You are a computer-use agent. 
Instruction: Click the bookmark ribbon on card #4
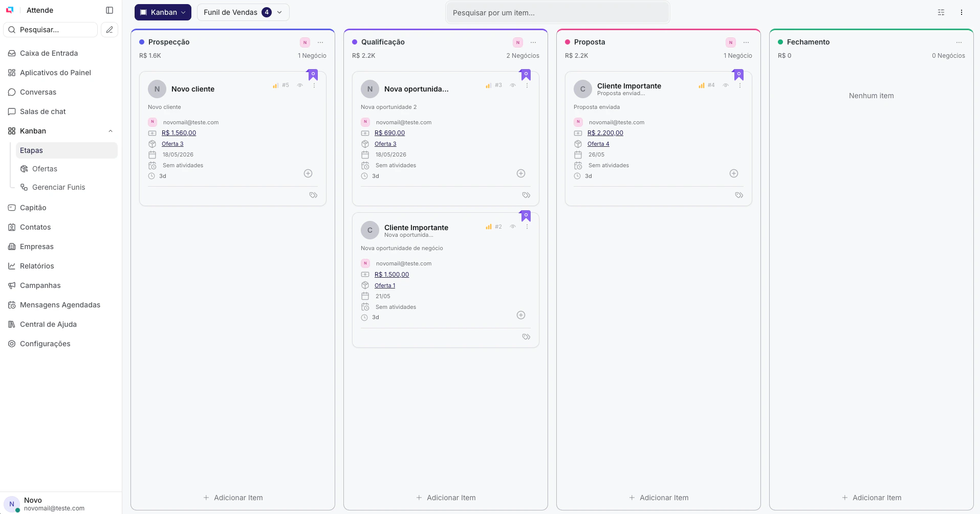(x=738, y=75)
